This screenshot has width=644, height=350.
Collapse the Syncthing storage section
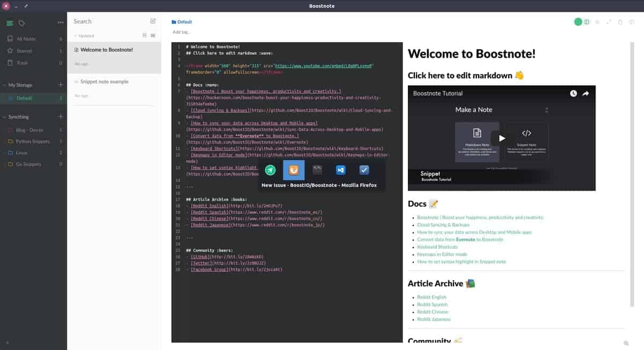click(x=4, y=117)
